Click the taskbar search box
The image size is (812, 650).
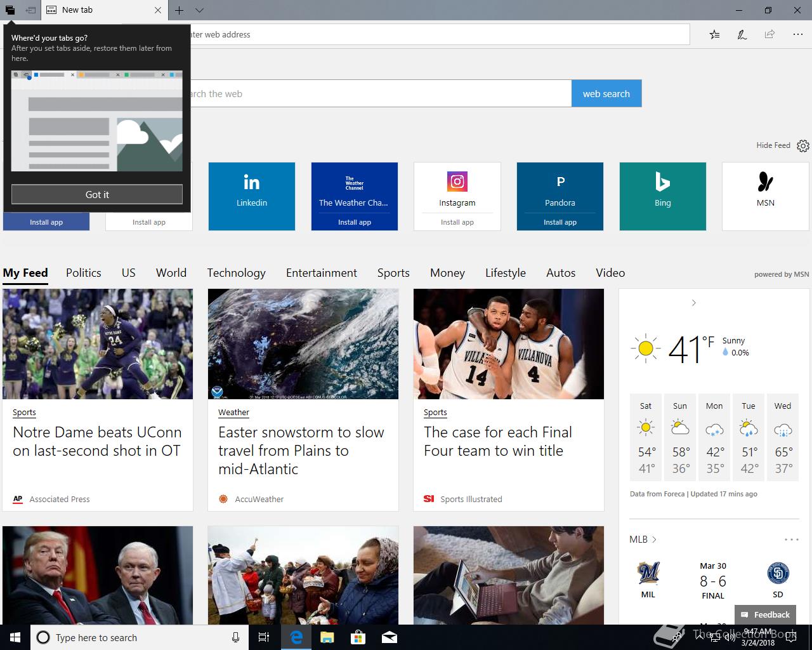140,637
